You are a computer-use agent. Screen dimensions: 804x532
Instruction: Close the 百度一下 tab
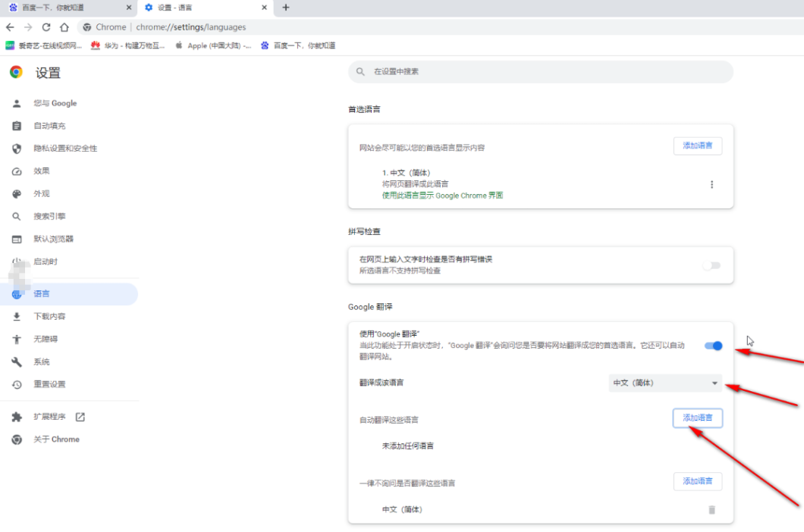129,7
